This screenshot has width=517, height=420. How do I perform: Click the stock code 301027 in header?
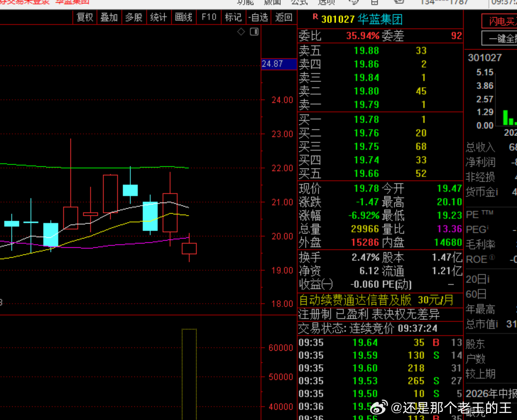point(338,19)
